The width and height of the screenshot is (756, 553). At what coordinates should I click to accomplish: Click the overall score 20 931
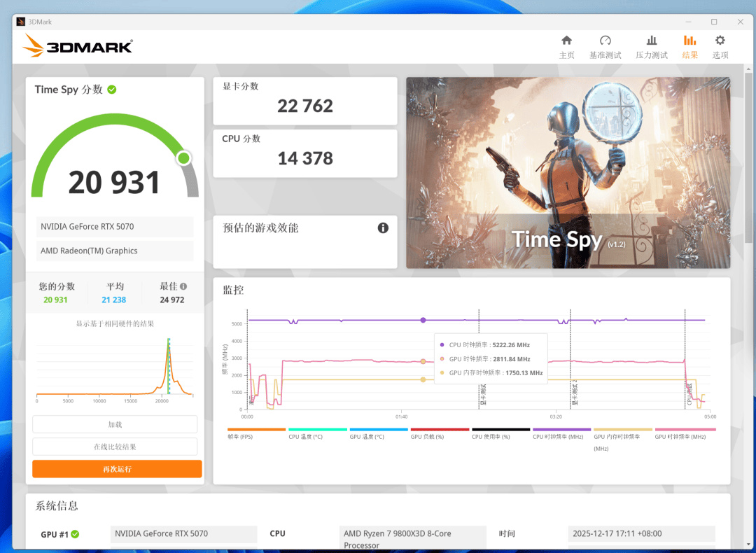(x=114, y=183)
